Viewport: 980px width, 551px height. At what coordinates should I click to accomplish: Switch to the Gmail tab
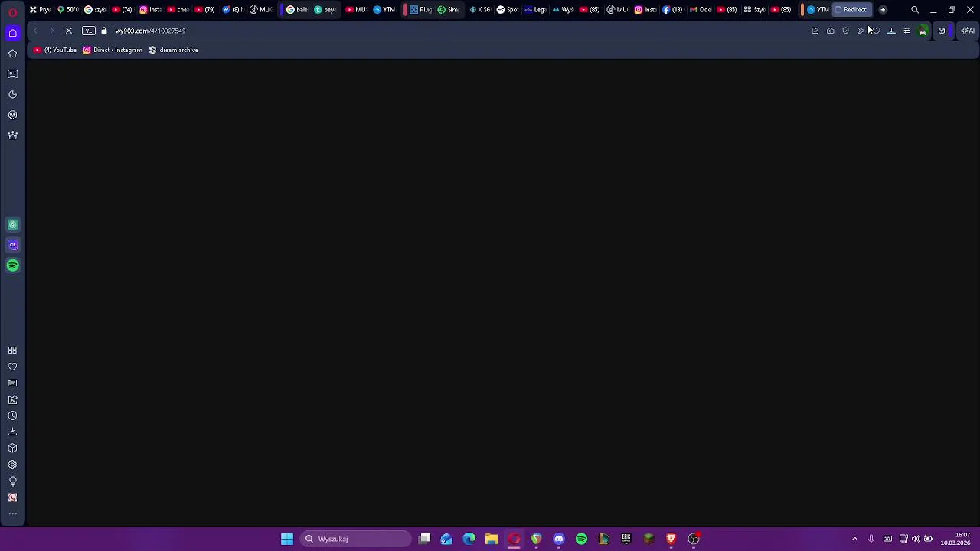[701, 10]
